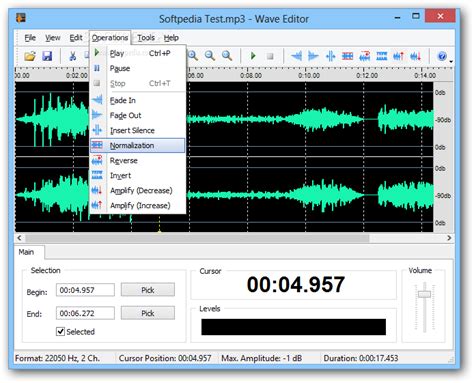
Task: Apply Fade In from the toolbar icon
Action: tap(296, 56)
